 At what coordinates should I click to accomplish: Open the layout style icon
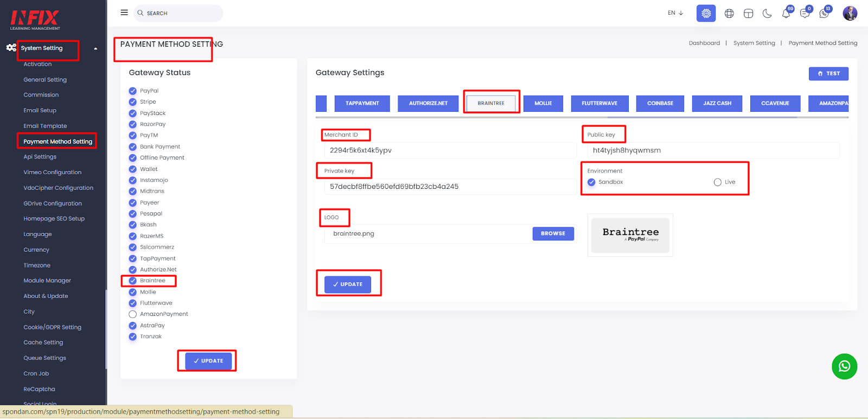pyautogui.click(x=748, y=14)
